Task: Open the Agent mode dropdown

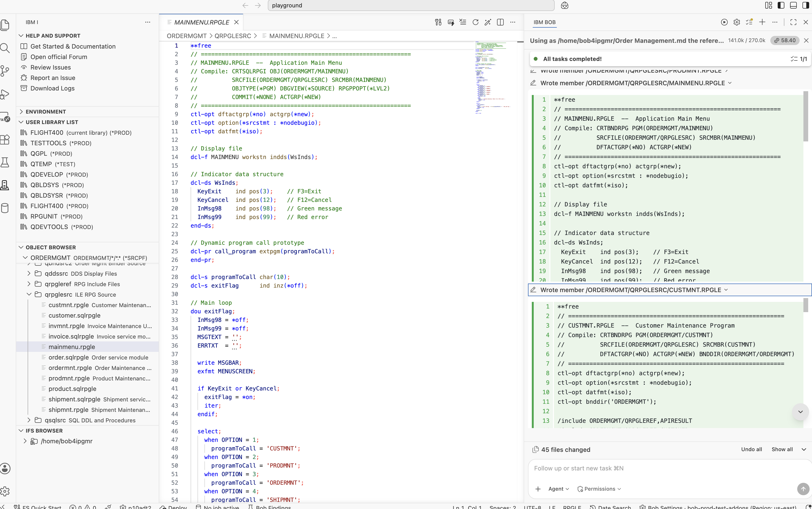Action: [558, 489]
